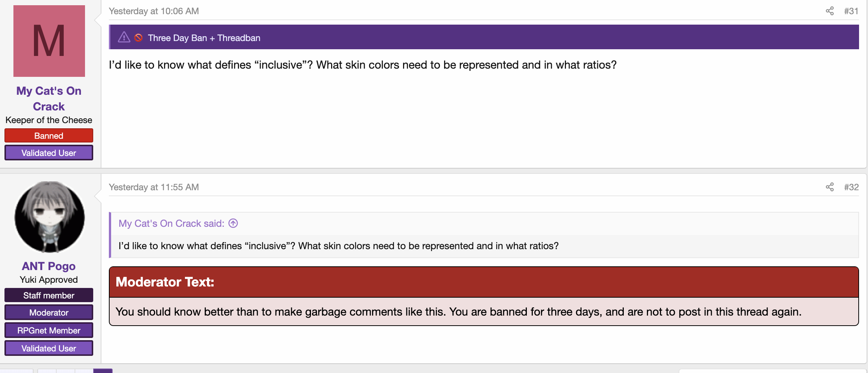Click the pink M avatar thumbnail
The width and height of the screenshot is (868, 373).
click(x=49, y=41)
